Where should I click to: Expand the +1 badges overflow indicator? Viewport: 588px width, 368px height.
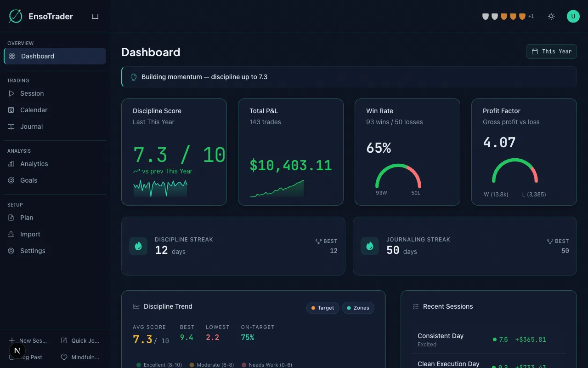click(531, 16)
